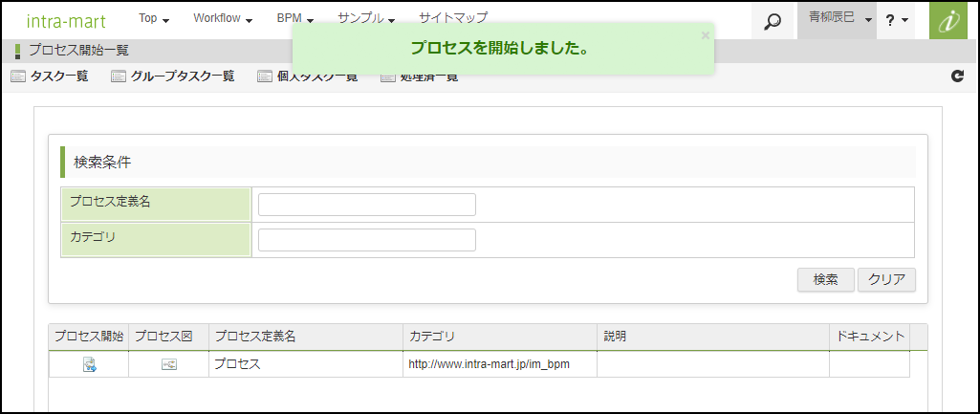Sort by カテゴリ column header
The width and height of the screenshot is (980, 414).
point(500,337)
